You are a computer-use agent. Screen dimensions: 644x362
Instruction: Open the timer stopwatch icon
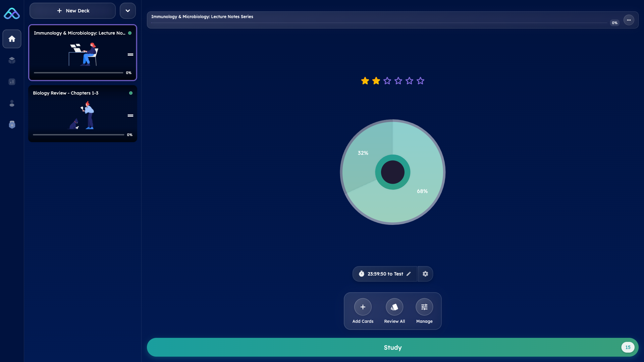coord(362,274)
